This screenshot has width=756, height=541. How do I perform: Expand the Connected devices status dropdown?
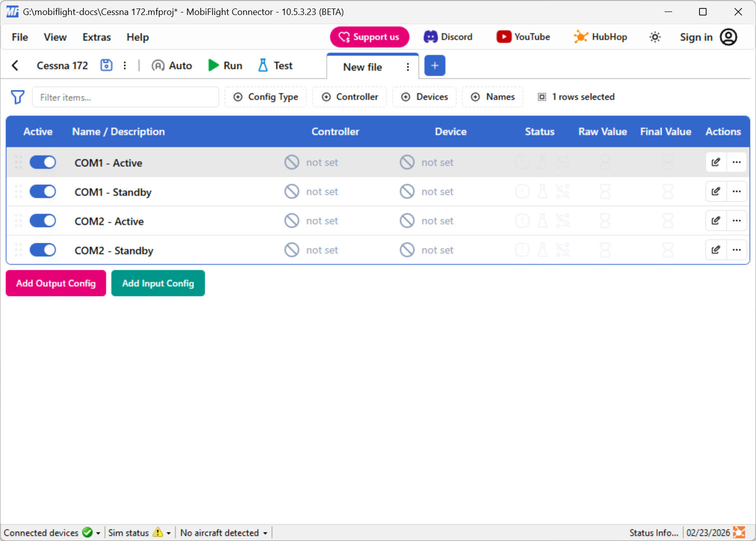point(98,533)
